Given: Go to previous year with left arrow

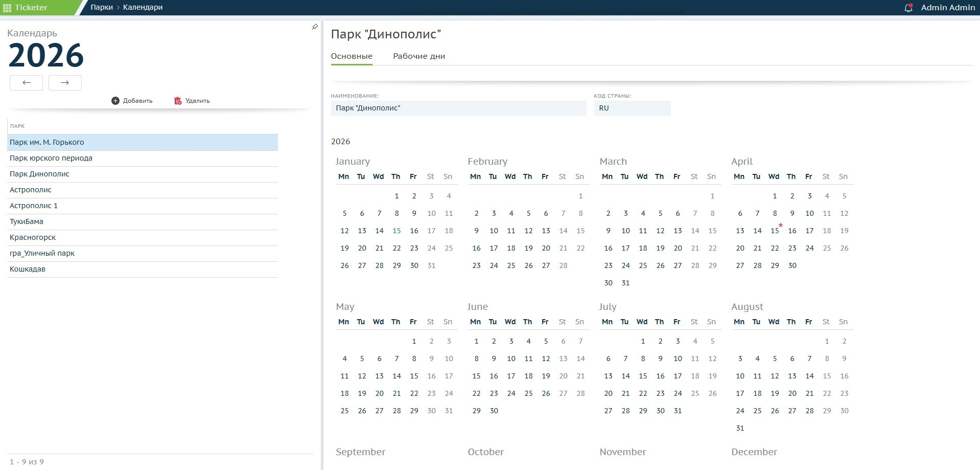Looking at the screenshot, I should click(x=26, y=83).
